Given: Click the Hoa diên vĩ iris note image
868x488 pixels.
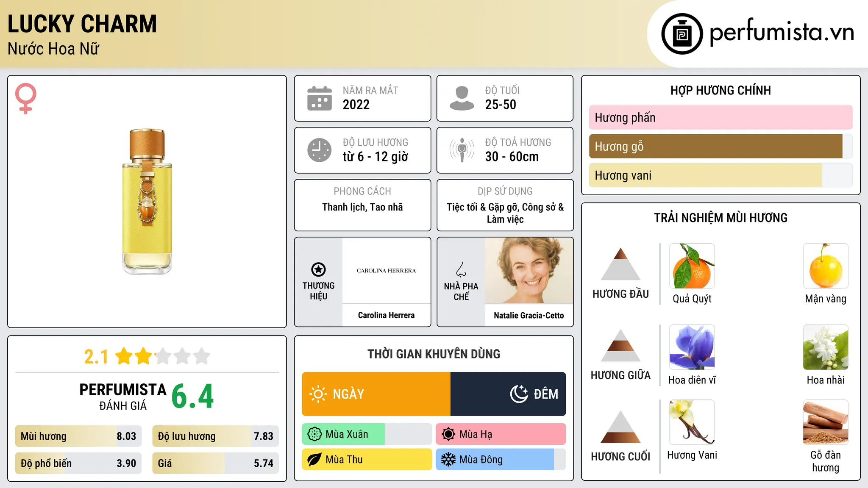Looking at the screenshot, I should click(692, 347).
